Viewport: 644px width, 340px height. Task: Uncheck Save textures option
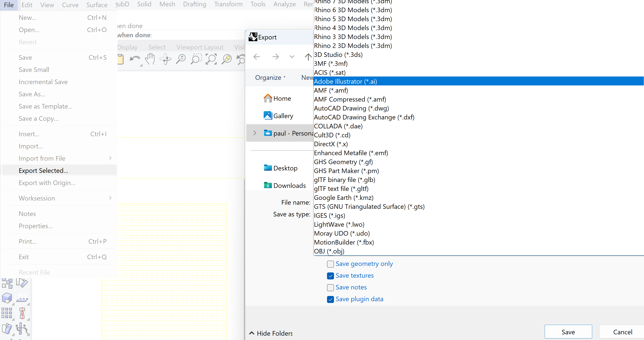[x=330, y=276]
